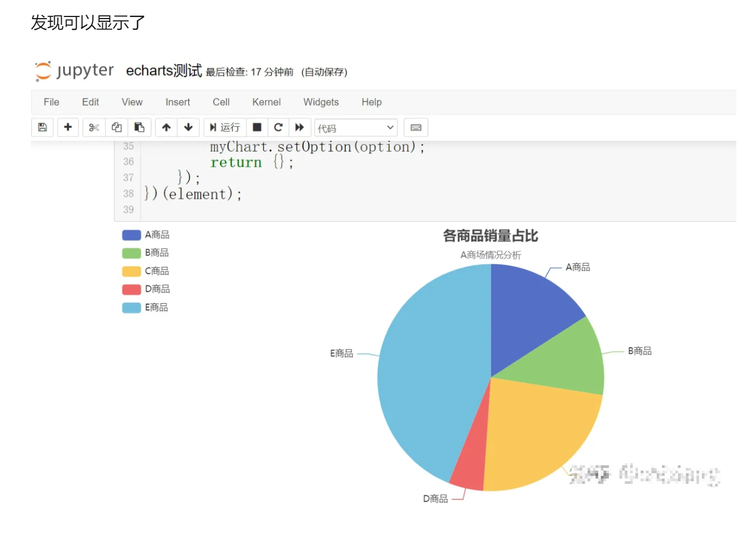Open the Kernel menu
The height and width of the screenshot is (536, 756).
[x=266, y=102]
